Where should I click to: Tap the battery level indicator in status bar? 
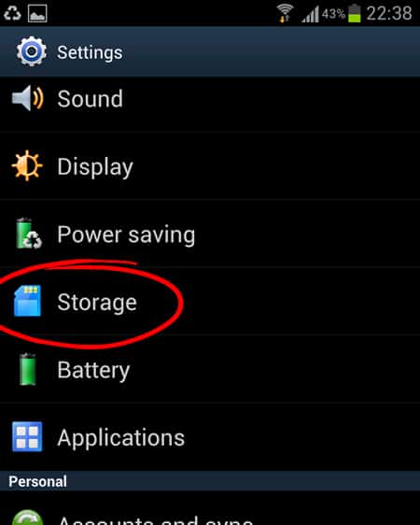tap(355, 13)
